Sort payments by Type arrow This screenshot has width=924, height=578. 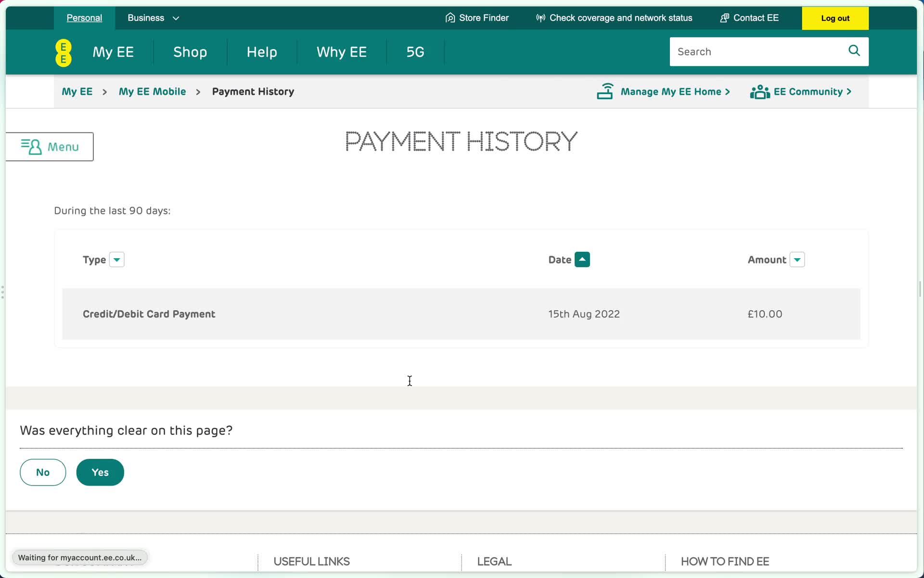coord(117,260)
